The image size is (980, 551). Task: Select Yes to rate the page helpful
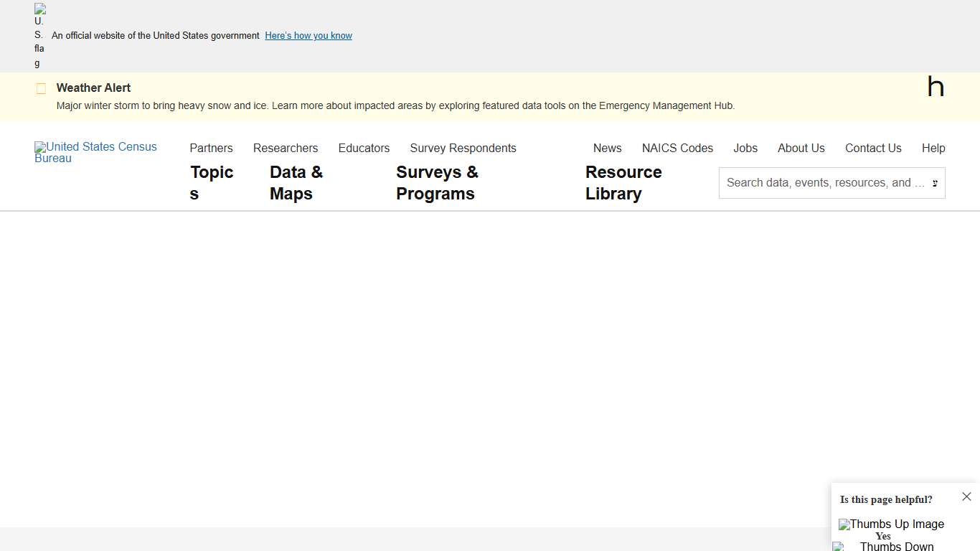point(883,536)
